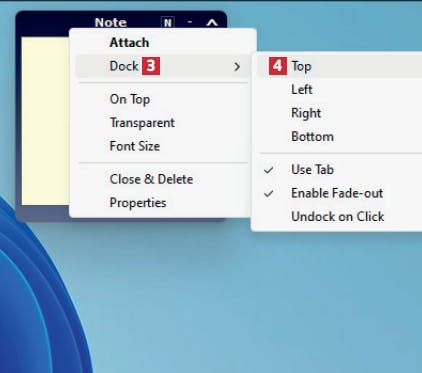Choose Top dock position
The height and width of the screenshot is (373, 422).
[340, 66]
